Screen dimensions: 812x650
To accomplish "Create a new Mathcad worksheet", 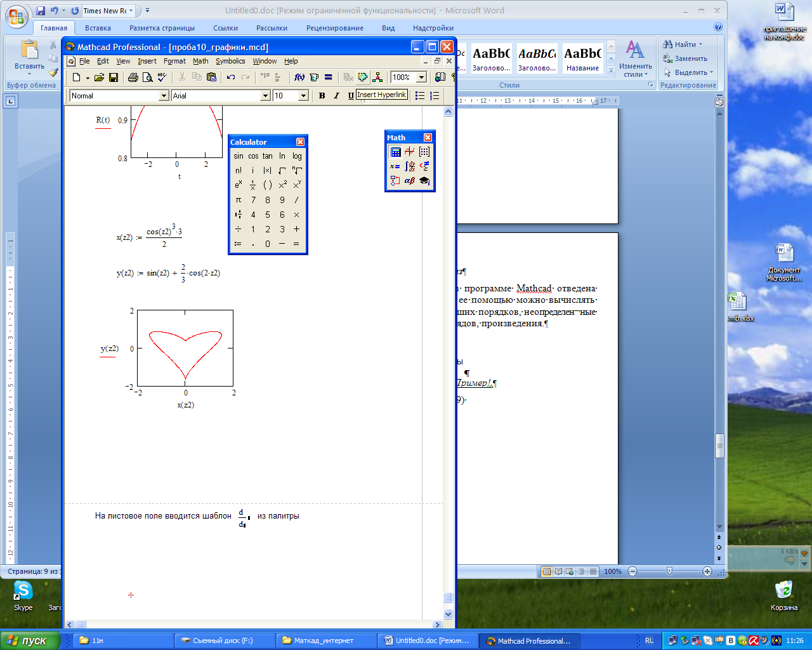I will coord(77,77).
